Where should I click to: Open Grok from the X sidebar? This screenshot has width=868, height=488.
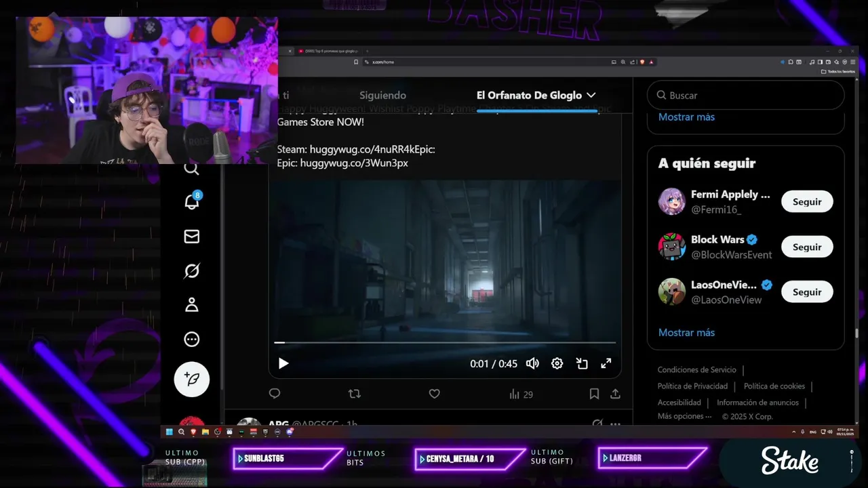[192, 271]
